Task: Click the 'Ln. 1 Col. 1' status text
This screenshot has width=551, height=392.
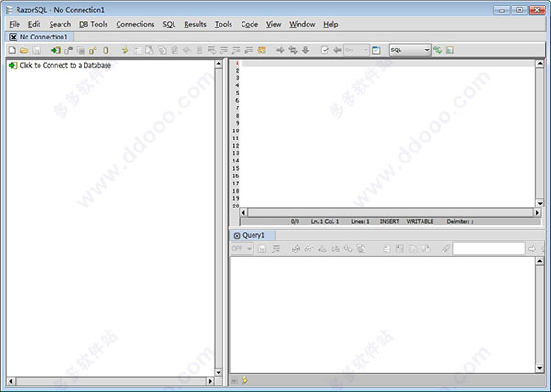Action: [325, 221]
